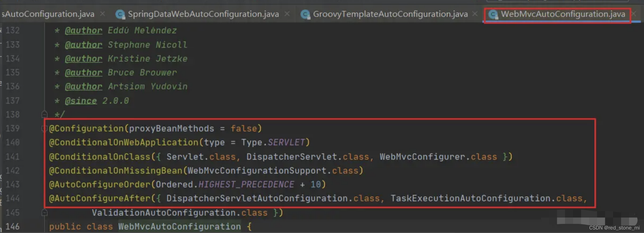
Task: Select the partially visible sAutoConfiguration.java tab
Action: click(x=48, y=14)
